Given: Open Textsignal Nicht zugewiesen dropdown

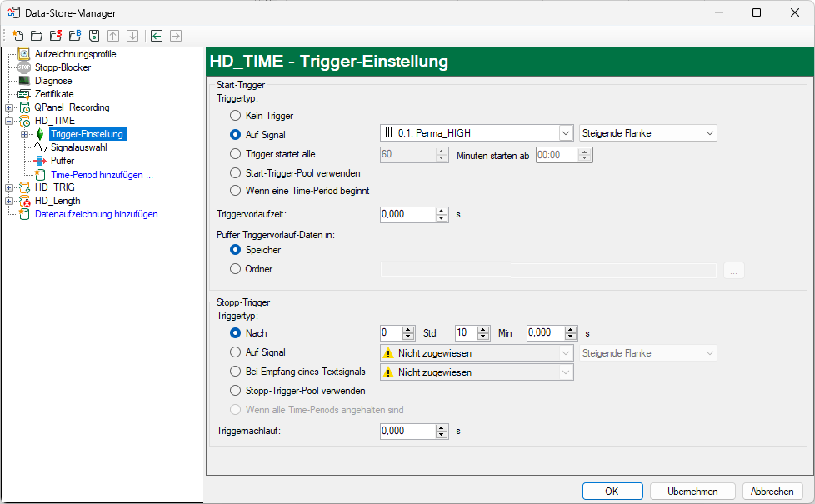Looking at the screenshot, I should coord(477,372).
